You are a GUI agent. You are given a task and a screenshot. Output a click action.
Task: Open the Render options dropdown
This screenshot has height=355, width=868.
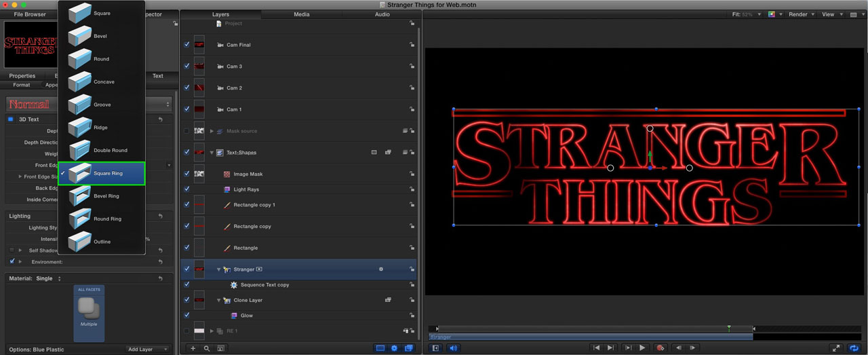[x=801, y=14]
